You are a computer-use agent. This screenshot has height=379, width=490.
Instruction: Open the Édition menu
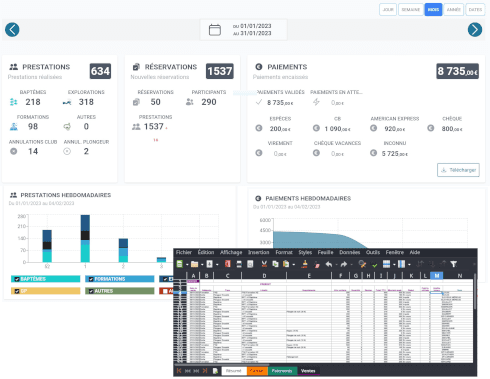[206, 252]
